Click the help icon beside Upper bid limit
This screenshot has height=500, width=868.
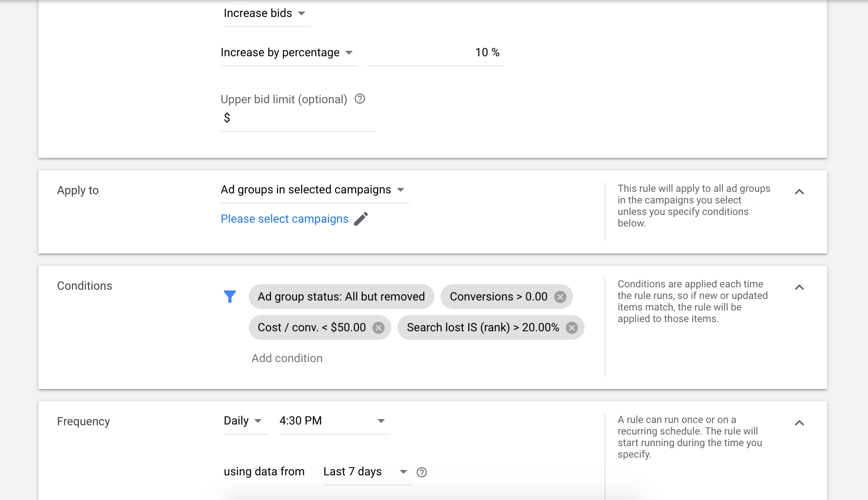point(360,99)
